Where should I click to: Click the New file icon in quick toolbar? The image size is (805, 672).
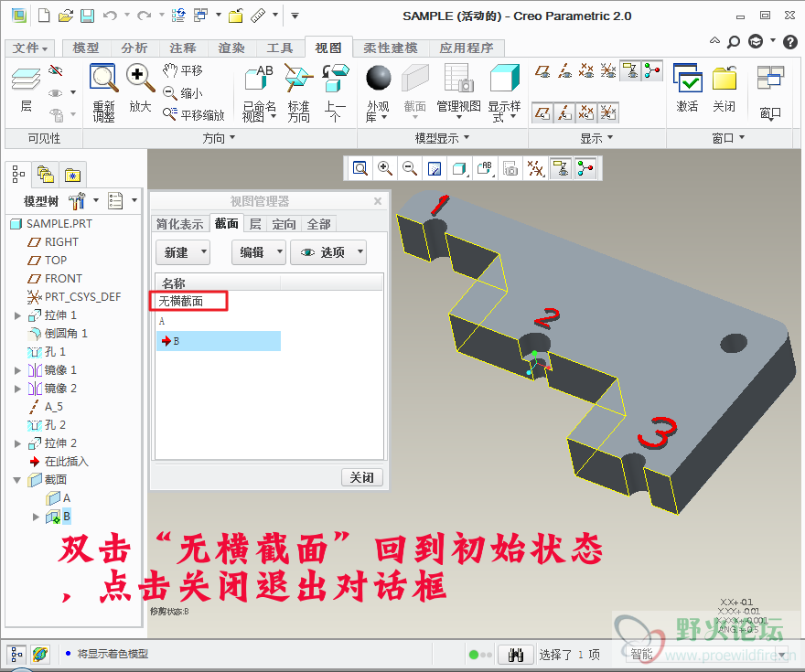(44, 16)
